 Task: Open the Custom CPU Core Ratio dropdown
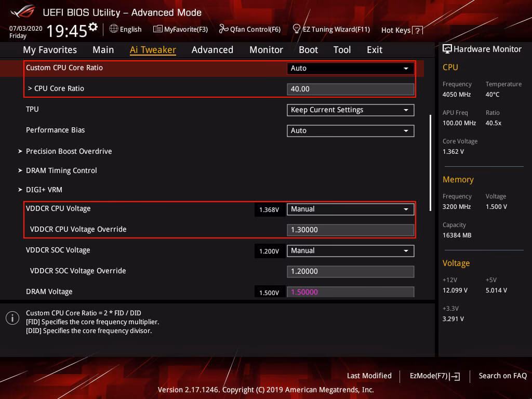coord(351,68)
